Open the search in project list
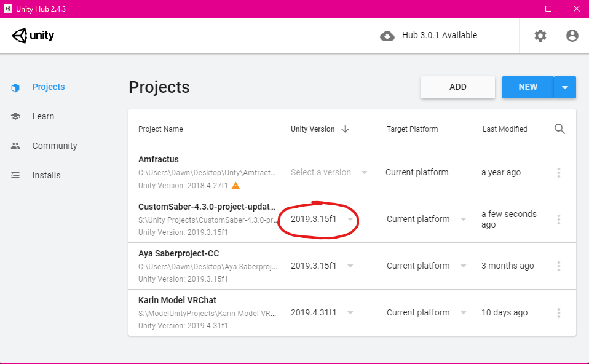Image resolution: width=589 pixels, height=364 pixels. pyautogui.click(x=559, y=129)
